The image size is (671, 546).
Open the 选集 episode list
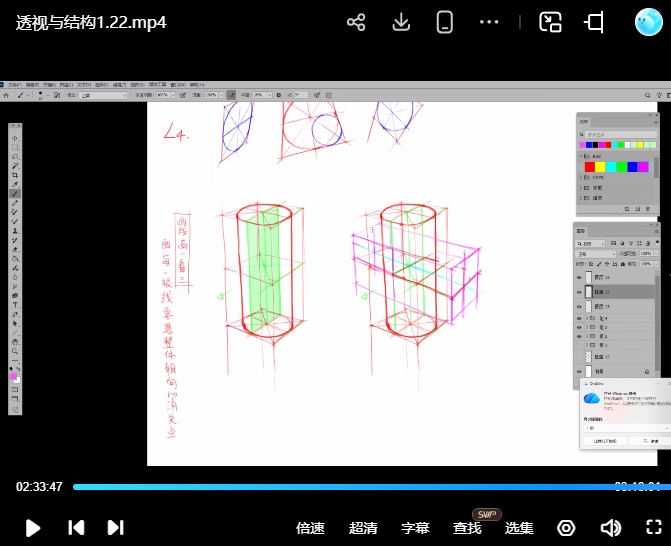[519, 528]
